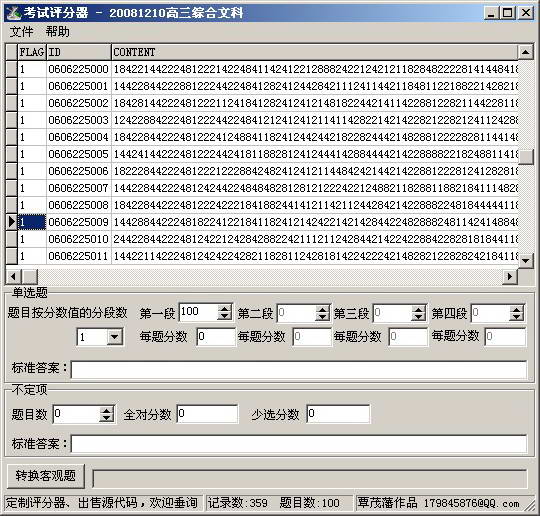Click the 第二段 value field
This screenshot has width=540, height=516.
[x=297, y=312]
